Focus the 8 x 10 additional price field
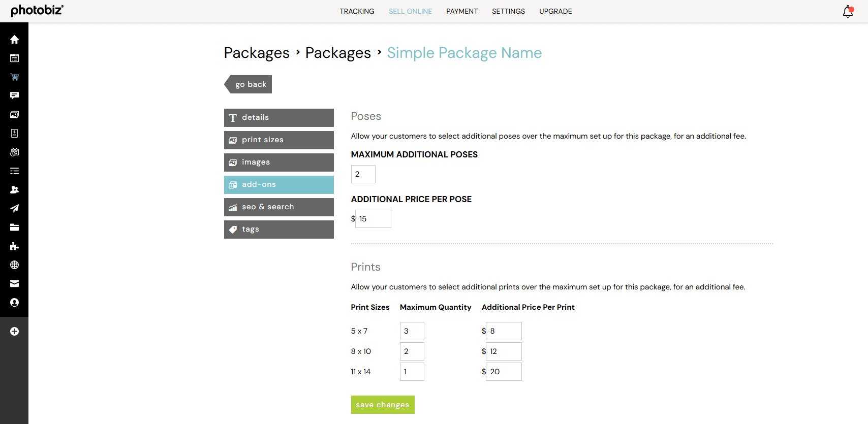This screenshot has height=424, width=868. pyautogui.click(x=504, y=351)
